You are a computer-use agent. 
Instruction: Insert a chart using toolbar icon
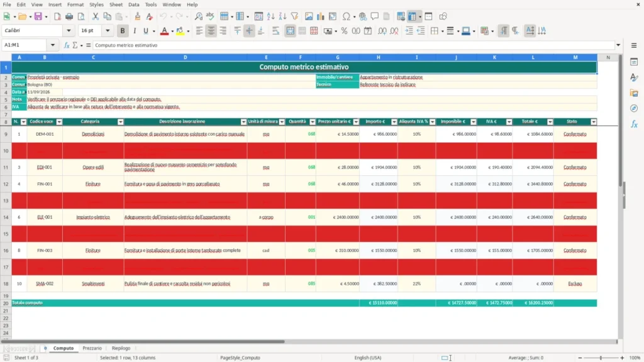pos(321,16)
